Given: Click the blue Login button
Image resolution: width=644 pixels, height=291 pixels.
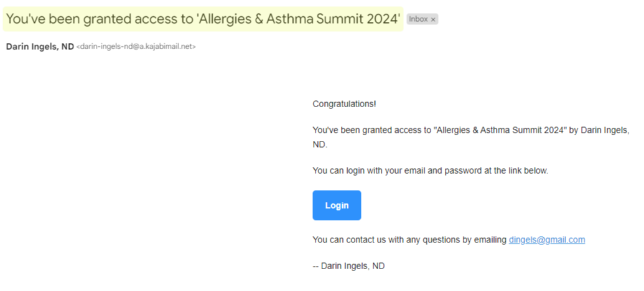Looking at the screenshot, I should [x=337, y=205].
